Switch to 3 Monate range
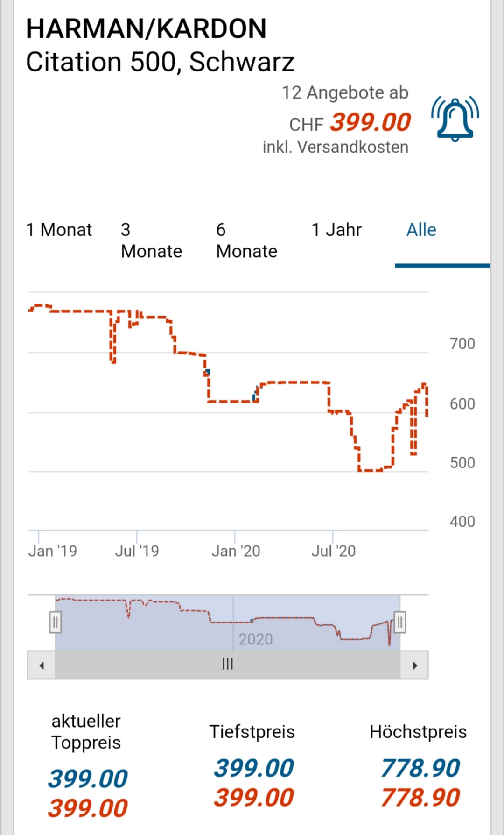Image resolution: width=504 pixels, height=835 pixels. pyautogui.click(x=151, y=241)
